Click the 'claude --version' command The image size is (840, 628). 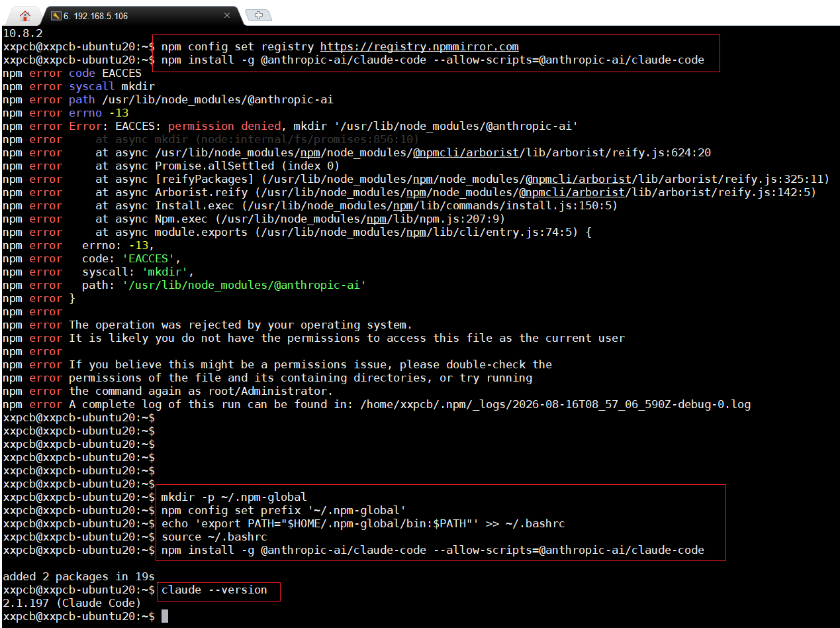tap(214, 590)
